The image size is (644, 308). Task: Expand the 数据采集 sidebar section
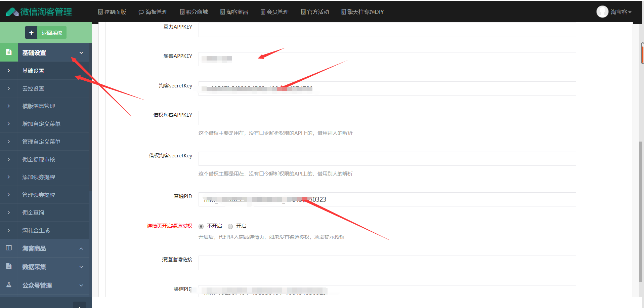click(x=81, y=266)
